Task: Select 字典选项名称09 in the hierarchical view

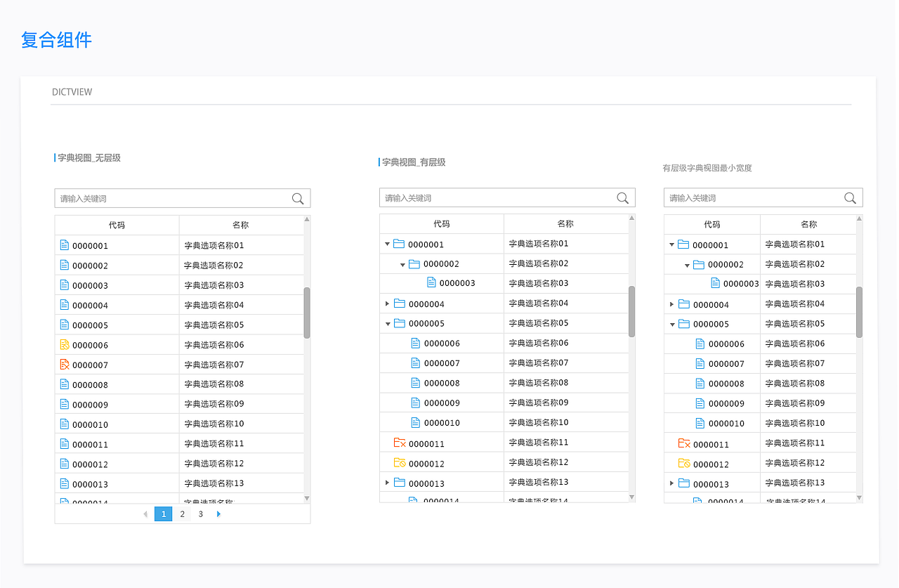Action: [539, 403]
